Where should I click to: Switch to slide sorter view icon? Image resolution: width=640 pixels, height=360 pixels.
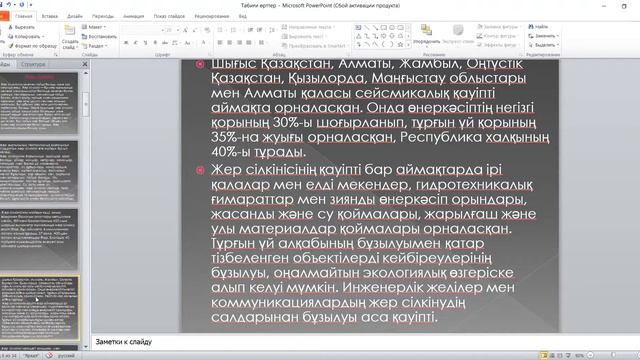[x=552, y=356]
